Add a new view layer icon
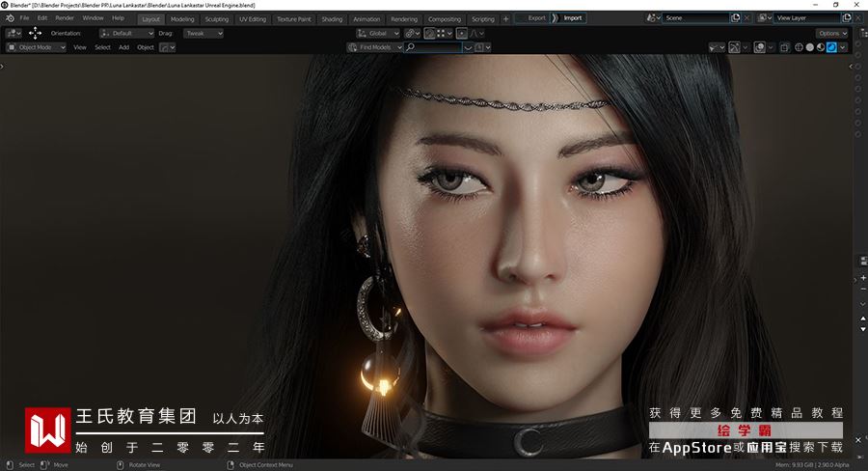This screenshot has width=868, height=471. 847,18
